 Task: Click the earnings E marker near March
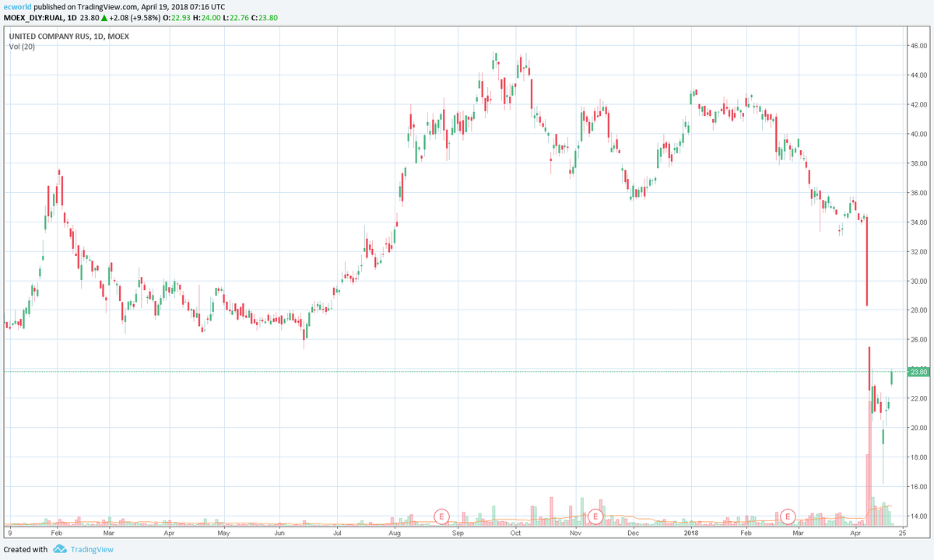[788, 516]
